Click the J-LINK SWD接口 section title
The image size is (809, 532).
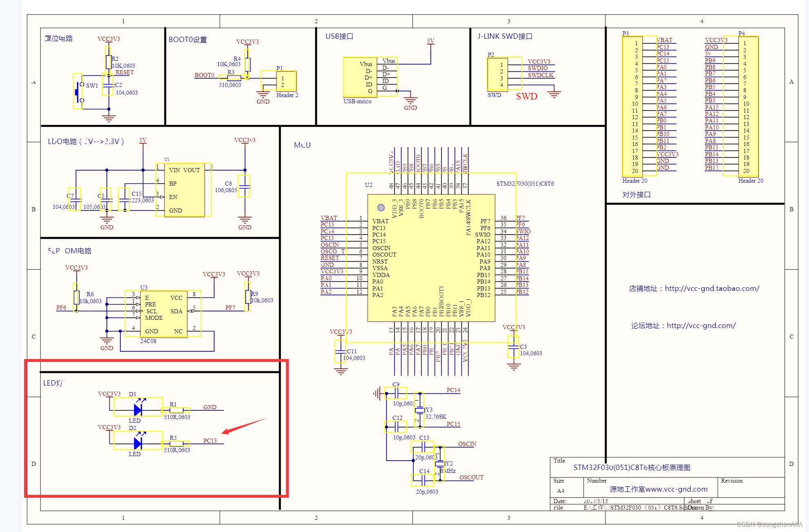(x=505, y=36)
